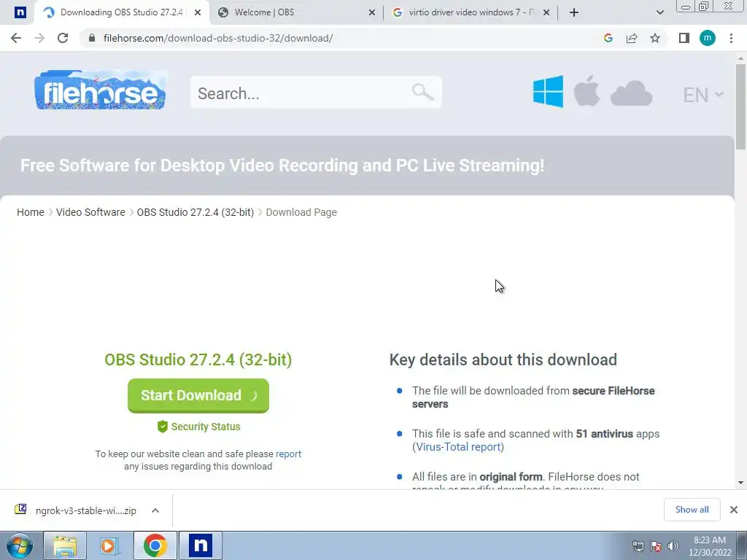Image resolution: width=747 pixels, height=560 pixels.
Task: Open new tab with plus button
Action: (x=574, y=12)
